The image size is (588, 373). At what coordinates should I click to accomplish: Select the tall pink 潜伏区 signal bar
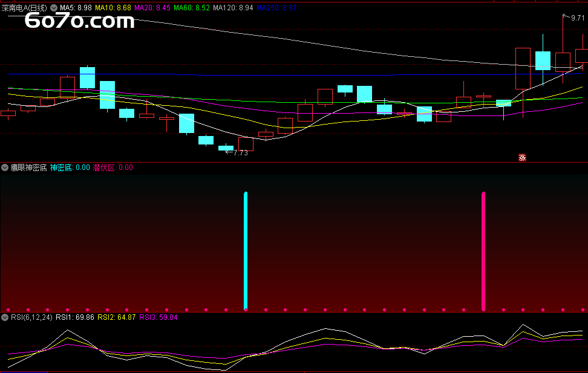[483, 251]
